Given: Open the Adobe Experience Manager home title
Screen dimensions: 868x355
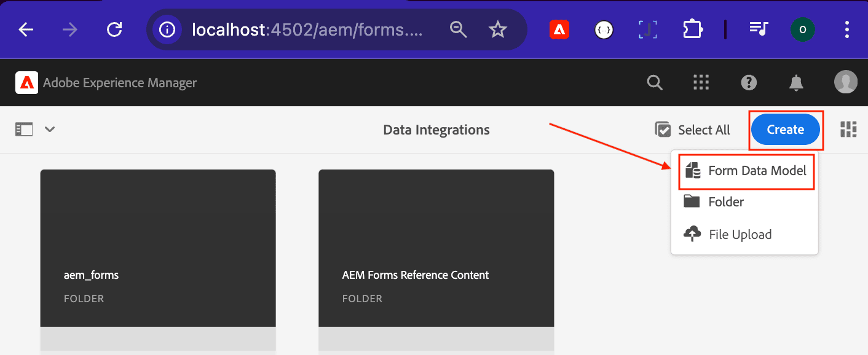Looking at the screenshot, I should click(x=120, y=83).
